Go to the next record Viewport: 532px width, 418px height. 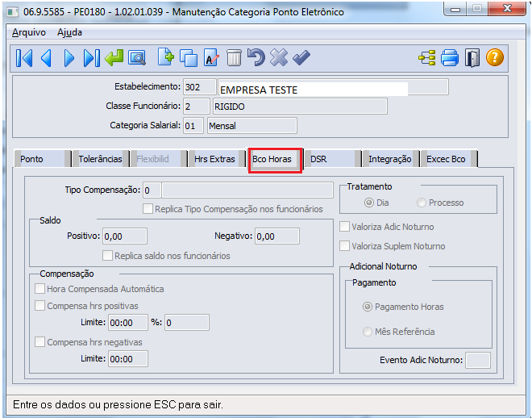(x=69, y=58)
